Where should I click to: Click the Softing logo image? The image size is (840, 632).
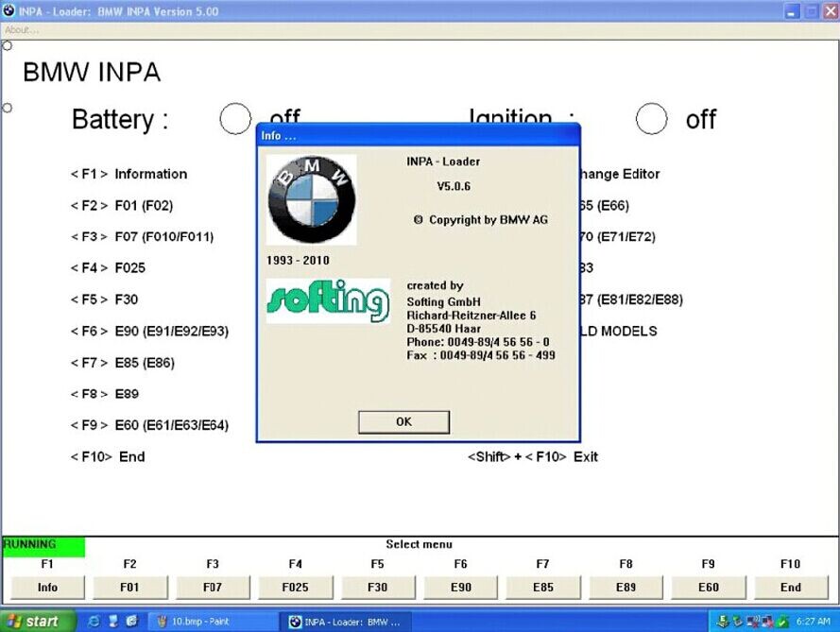329,300
